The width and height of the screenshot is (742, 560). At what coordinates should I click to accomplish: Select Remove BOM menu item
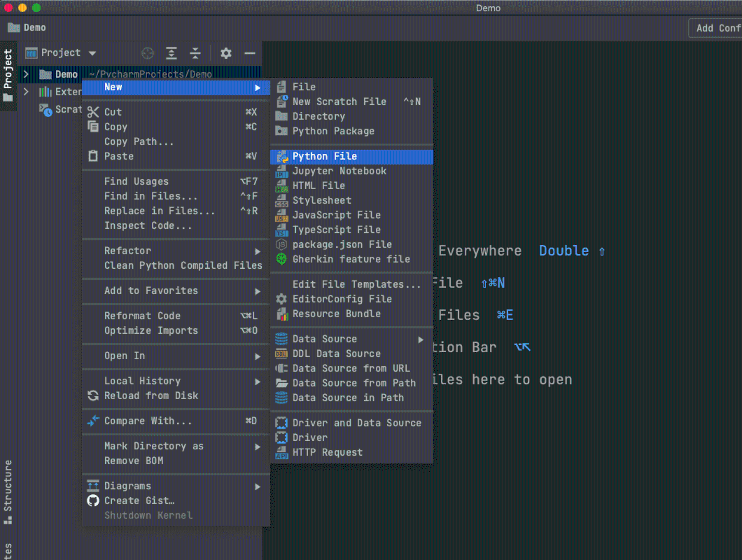tap(176, 461)
